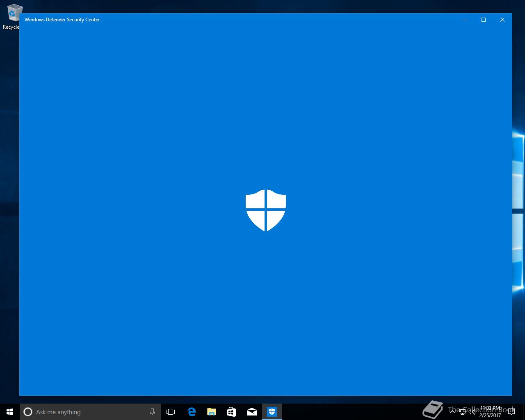Image resolution: width=525 pixels, height=420 pixels.
Task: Maximize the Windows Defender Security Center window
Action: 484,20
